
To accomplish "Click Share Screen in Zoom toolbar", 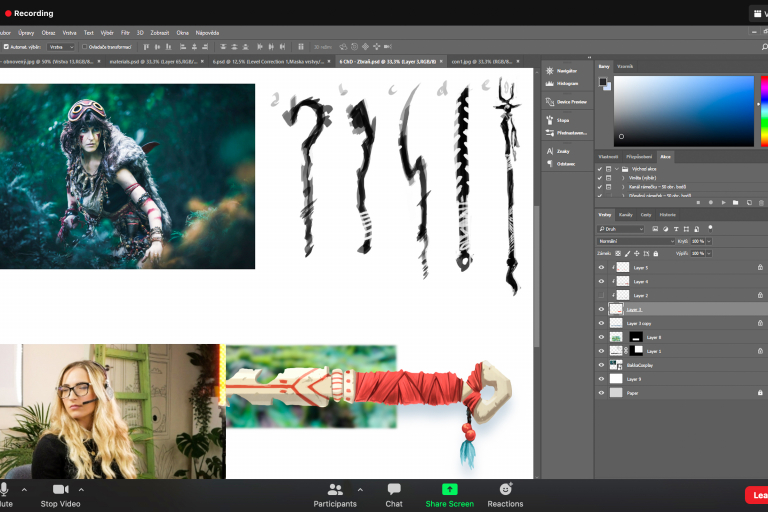I will tap(449, 493).
